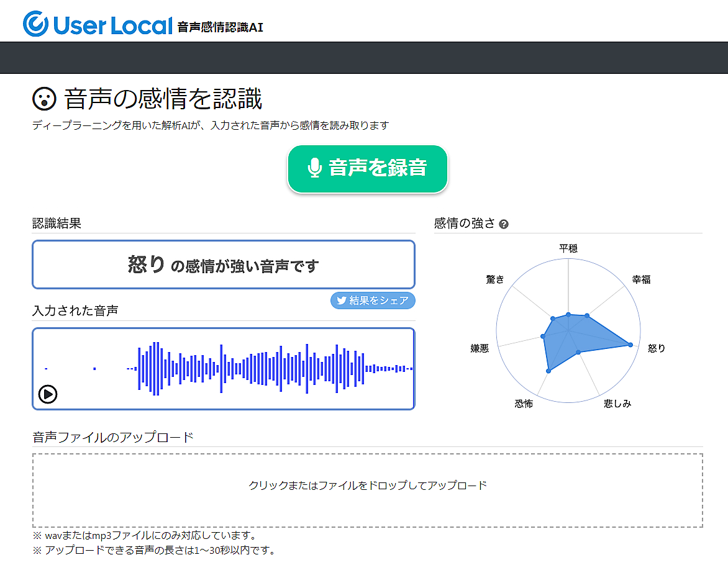Click the 驚き label on radar chart

tap(495, 279)
